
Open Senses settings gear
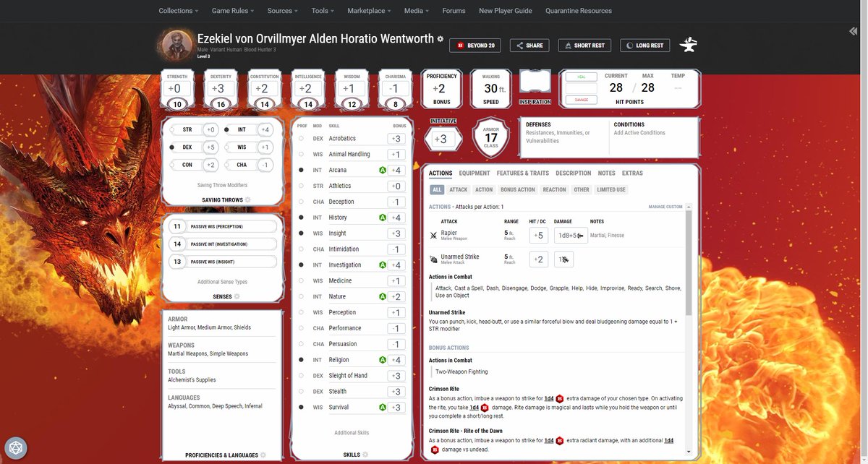click(237, 296)
